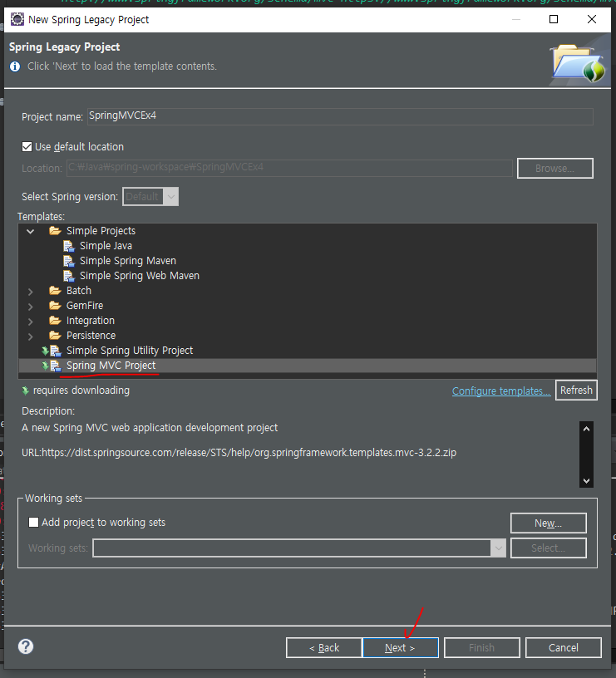Expand the GemFire folder
The image size is (616, 678).
click(x=30, y=307)
